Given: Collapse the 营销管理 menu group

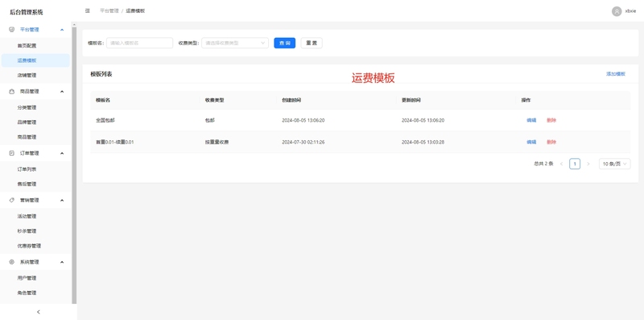Looking at the screenshot, I should [62, 200].
